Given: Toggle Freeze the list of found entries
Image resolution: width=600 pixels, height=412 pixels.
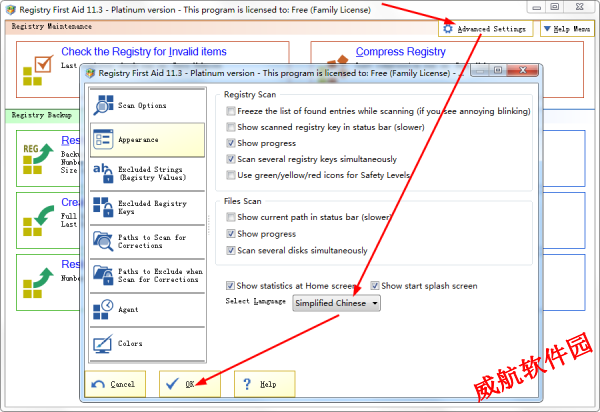Looking at the screenshot, I should (231, 111).
